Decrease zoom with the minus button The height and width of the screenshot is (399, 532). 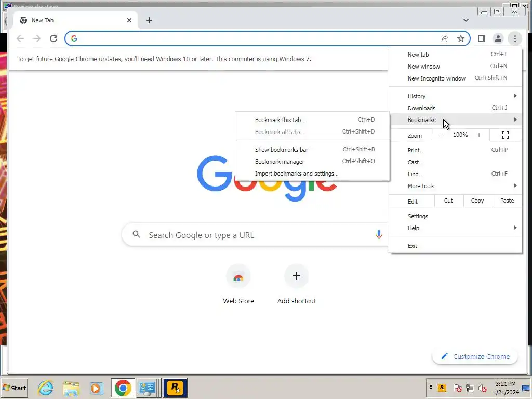(442, 135)
